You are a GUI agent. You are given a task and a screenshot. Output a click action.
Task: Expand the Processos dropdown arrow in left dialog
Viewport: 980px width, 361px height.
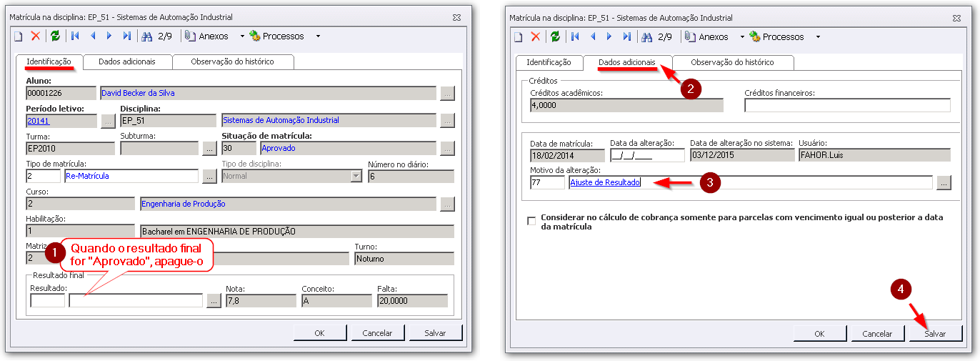pyautogui.click(x=318, y=36)
